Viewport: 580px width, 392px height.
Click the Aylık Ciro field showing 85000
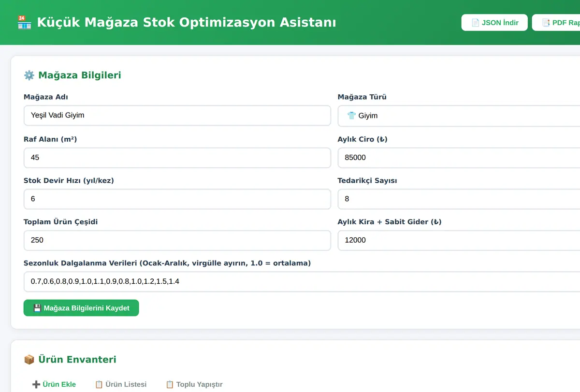pyautogui.click(x=459, y=158)
